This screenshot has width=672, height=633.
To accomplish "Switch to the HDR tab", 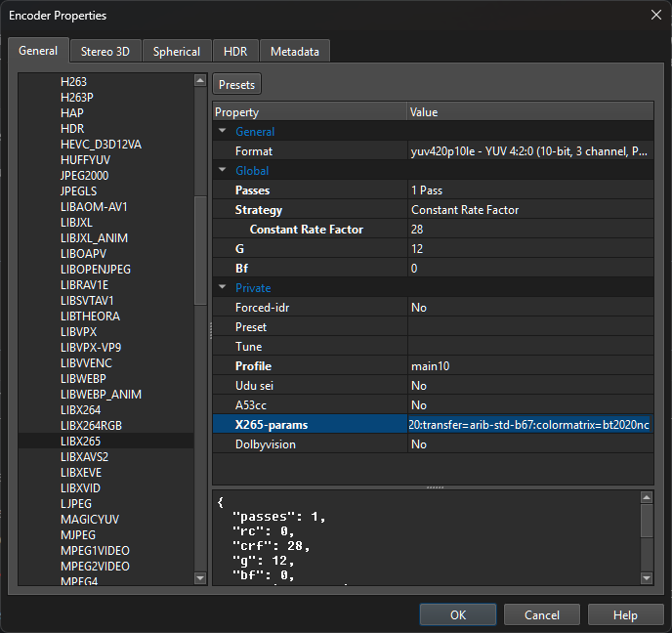I will [x=234, y=52].
